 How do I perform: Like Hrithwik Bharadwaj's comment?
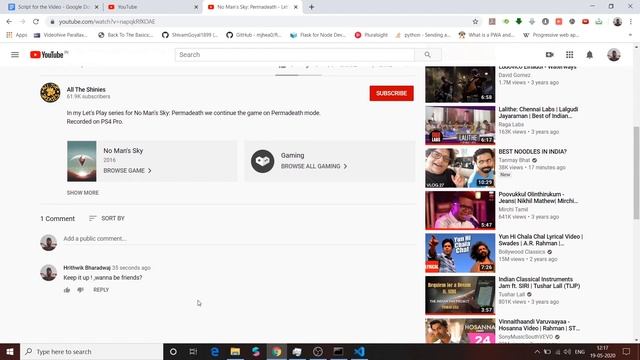[x=67, y=290]
